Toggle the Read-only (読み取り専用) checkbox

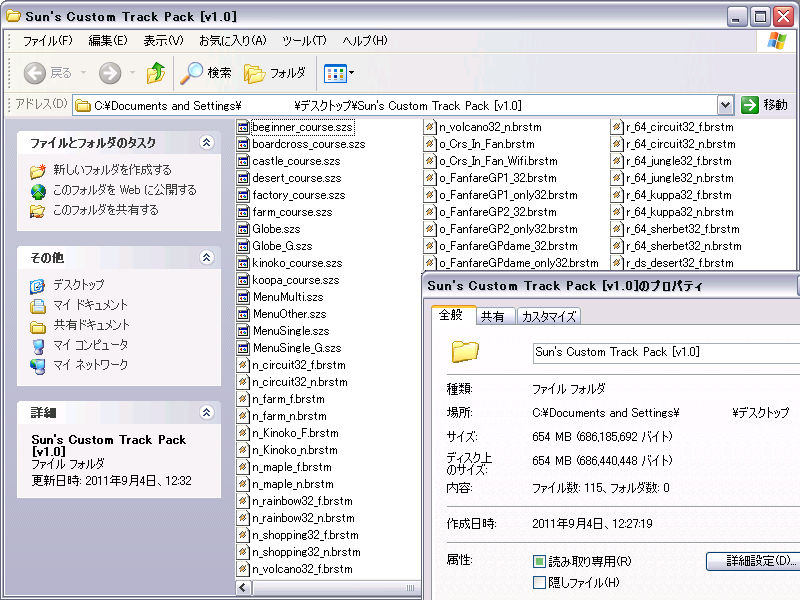coord(539,562)
